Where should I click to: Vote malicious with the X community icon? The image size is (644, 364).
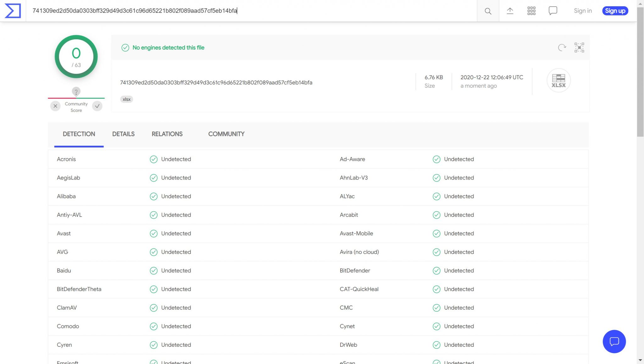click(x=55, y=106)
